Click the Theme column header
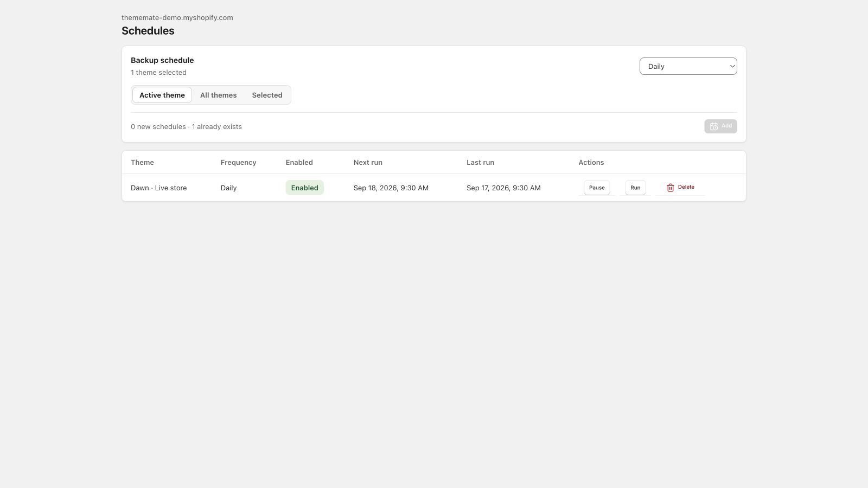 coord(142,163)
